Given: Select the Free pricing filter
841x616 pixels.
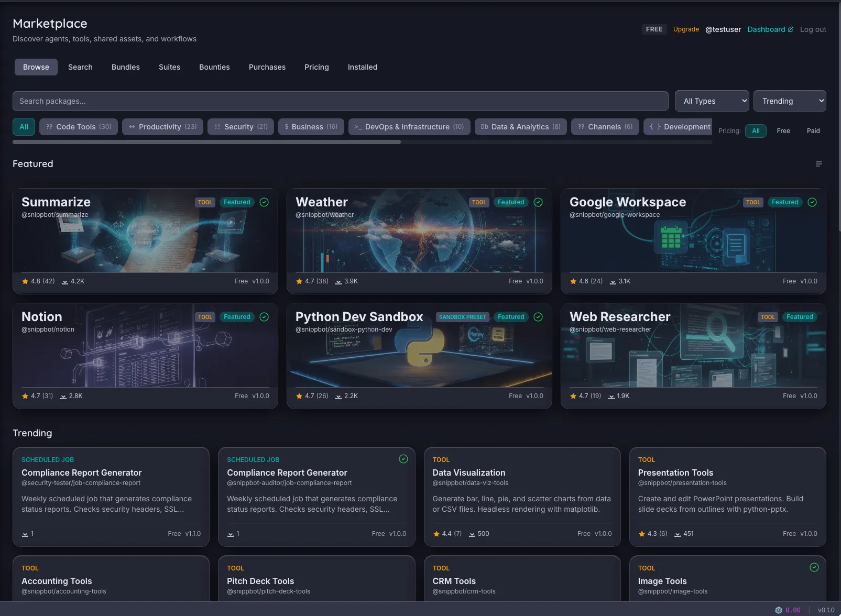Looking at the screenshot, I should 783,131.
